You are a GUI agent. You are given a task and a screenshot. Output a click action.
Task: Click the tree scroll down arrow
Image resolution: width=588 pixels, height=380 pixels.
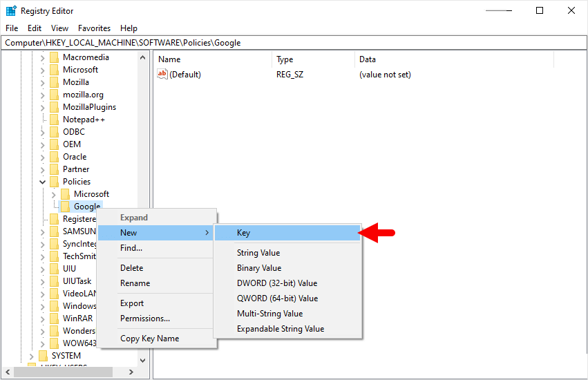point(142,361)
